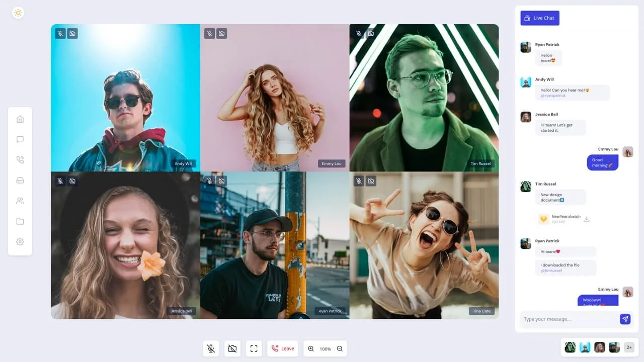Click the message input field
The height and width of the screenshot is (362, 644).
click(563, 319)
